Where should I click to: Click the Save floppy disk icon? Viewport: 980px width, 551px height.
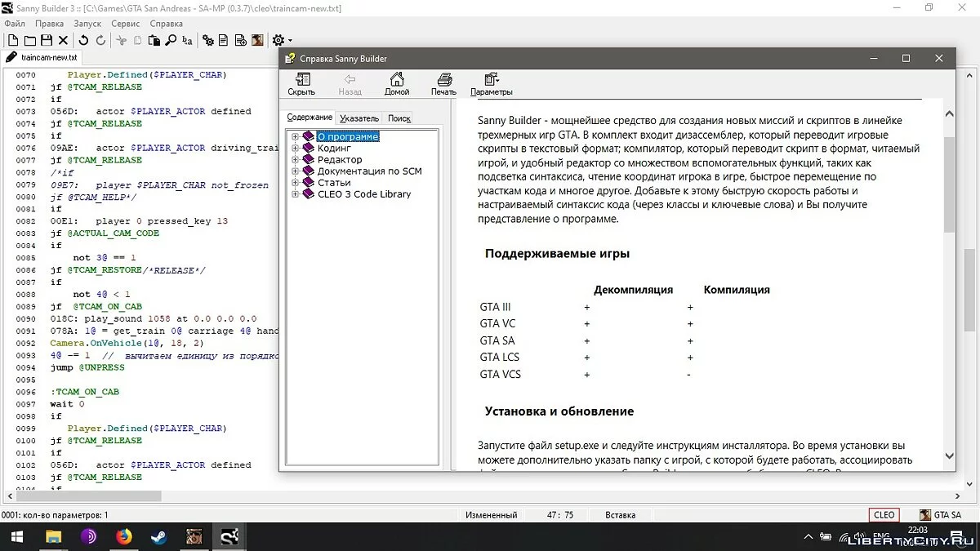pyautogui.click(x=46, y=40)
